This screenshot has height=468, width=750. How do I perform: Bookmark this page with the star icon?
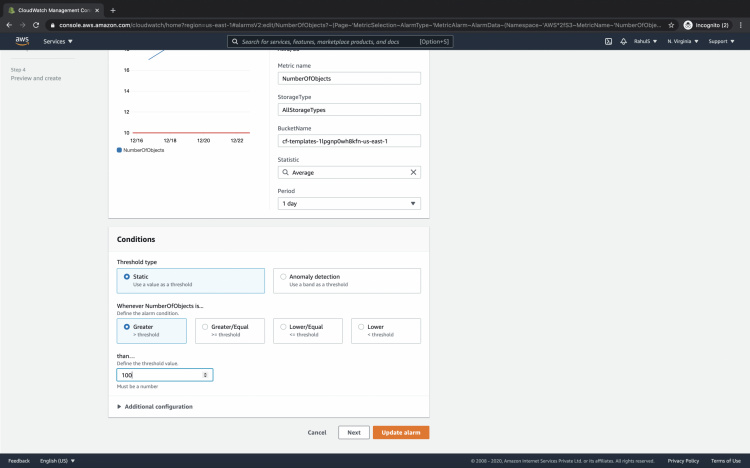(671, 24)
